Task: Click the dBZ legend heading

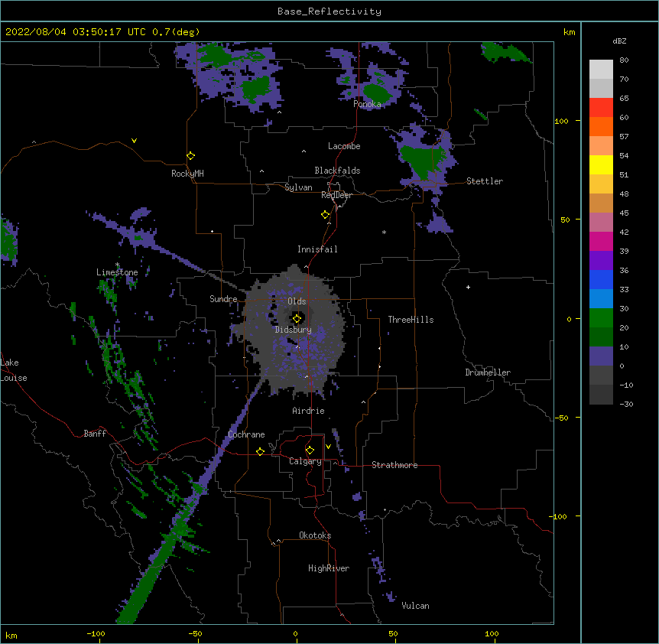Action: (619, 41)
